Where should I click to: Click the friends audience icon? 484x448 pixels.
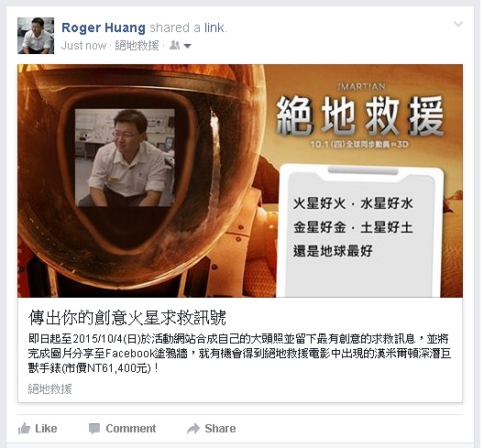174,46
